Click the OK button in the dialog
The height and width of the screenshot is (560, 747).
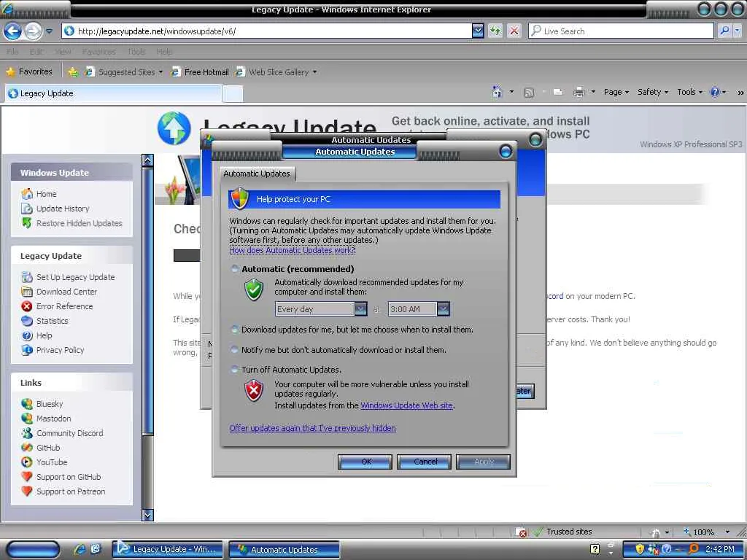click(x=365, y=462)
